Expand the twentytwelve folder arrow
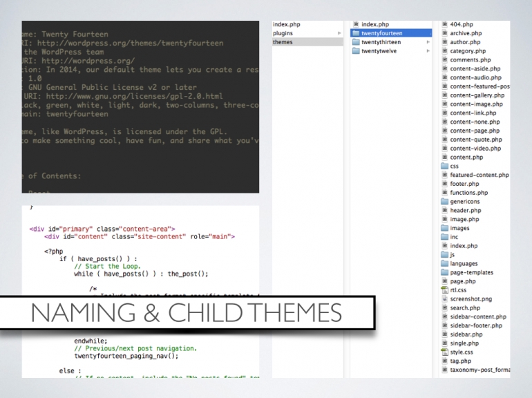532x398 pixels. [428, 51]
